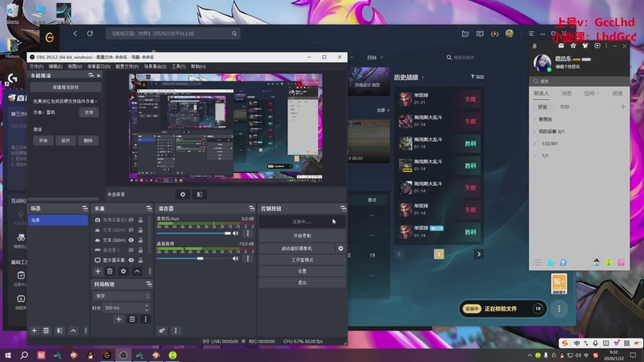Add a new source in the Sources dock
The height and width of the screenshot is (362, 644).
(97, 271)
